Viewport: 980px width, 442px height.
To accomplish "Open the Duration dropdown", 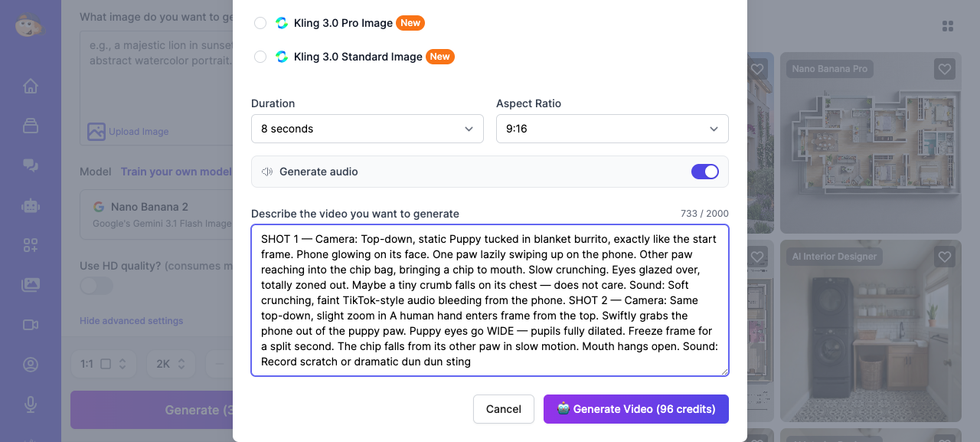I will 367,129.
